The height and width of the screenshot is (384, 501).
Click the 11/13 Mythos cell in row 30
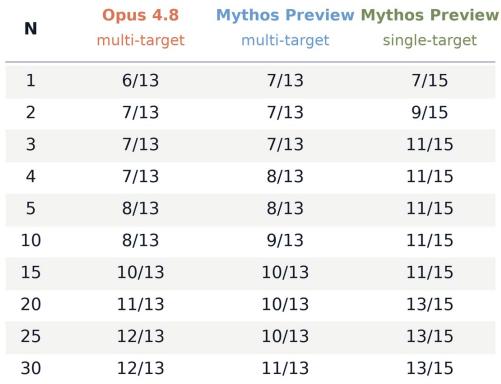[285, 368]
